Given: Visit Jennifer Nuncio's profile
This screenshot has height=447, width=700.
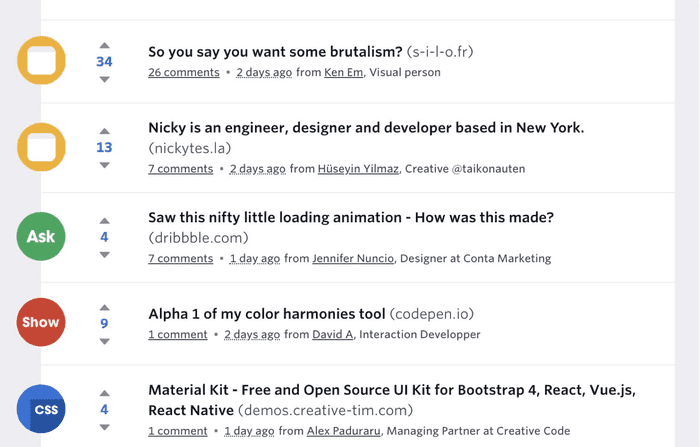Looking at the screenshot, I should 353,258.
